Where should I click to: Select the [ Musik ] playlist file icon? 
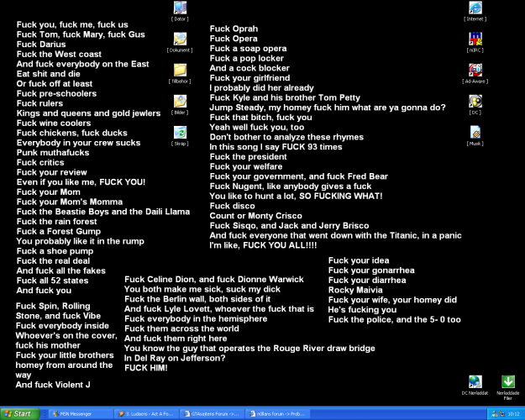point(475,136)
